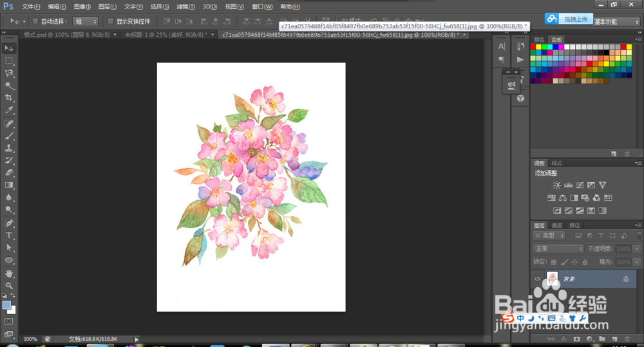Select the Healing Brush tool

pos(8,124)
